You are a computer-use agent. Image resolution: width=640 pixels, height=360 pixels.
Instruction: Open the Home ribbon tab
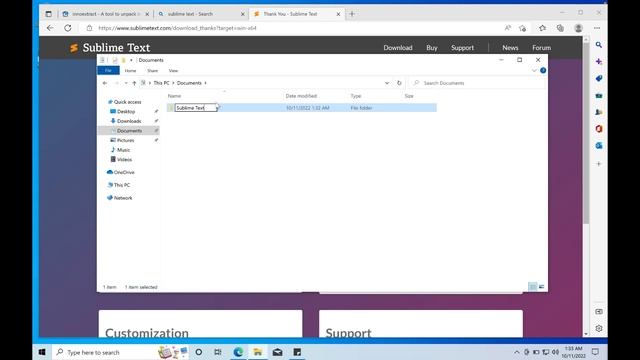point(130,71)
